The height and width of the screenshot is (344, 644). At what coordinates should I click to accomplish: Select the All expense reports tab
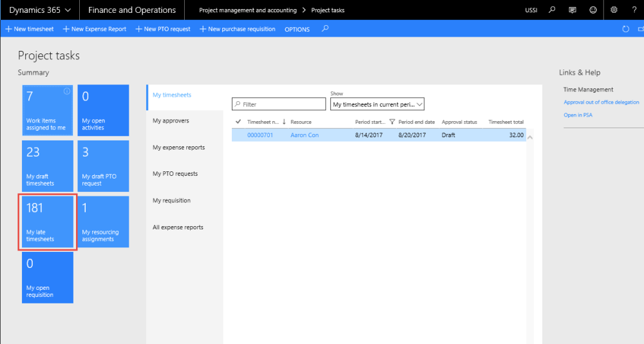(x=178, y=227)
